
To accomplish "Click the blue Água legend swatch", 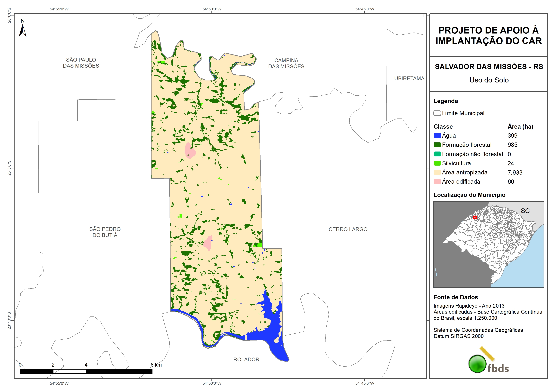I will pos(437,136).
